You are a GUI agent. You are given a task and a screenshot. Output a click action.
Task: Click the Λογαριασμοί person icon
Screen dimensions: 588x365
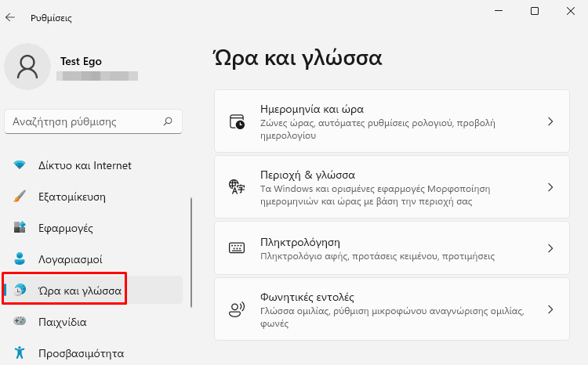pos(20,258)
